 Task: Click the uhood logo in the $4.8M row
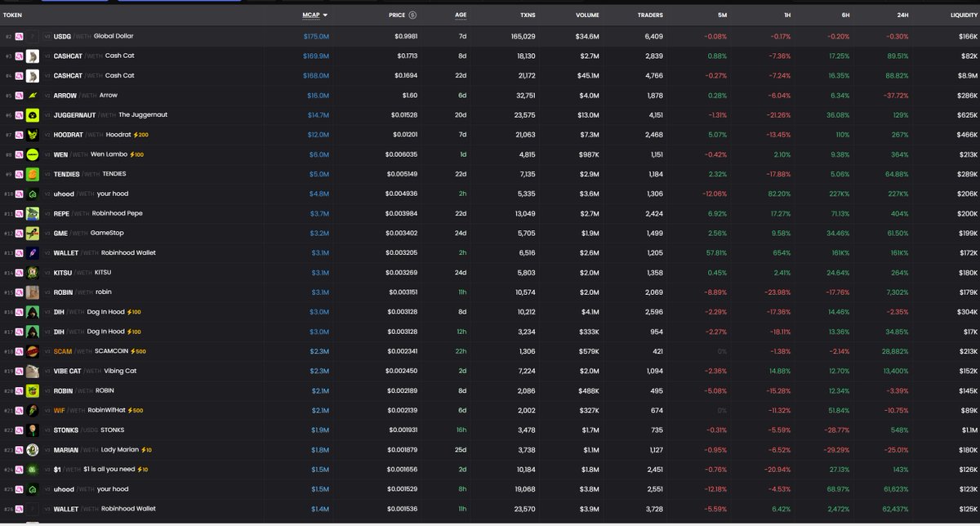[32, 194]
